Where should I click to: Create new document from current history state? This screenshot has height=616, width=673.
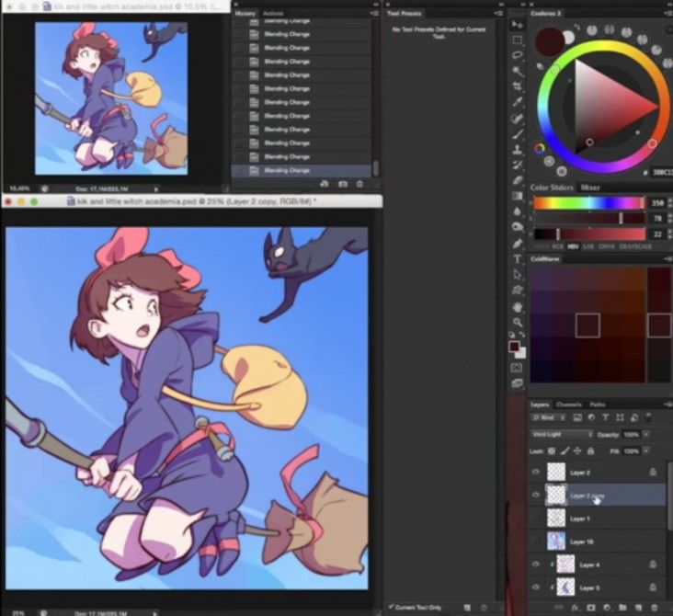(x=324, y=184)
